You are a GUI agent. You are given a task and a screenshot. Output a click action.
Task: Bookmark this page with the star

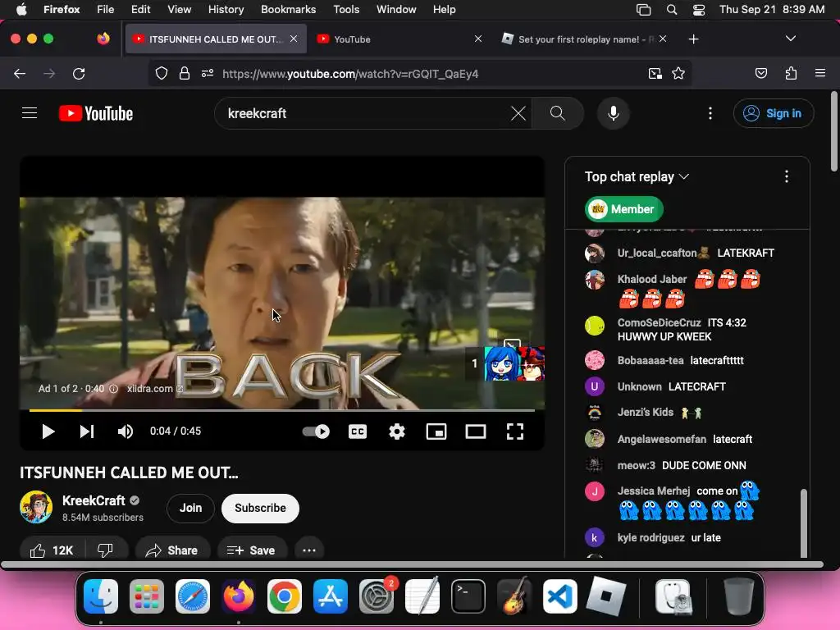click(x=678, y=73)
